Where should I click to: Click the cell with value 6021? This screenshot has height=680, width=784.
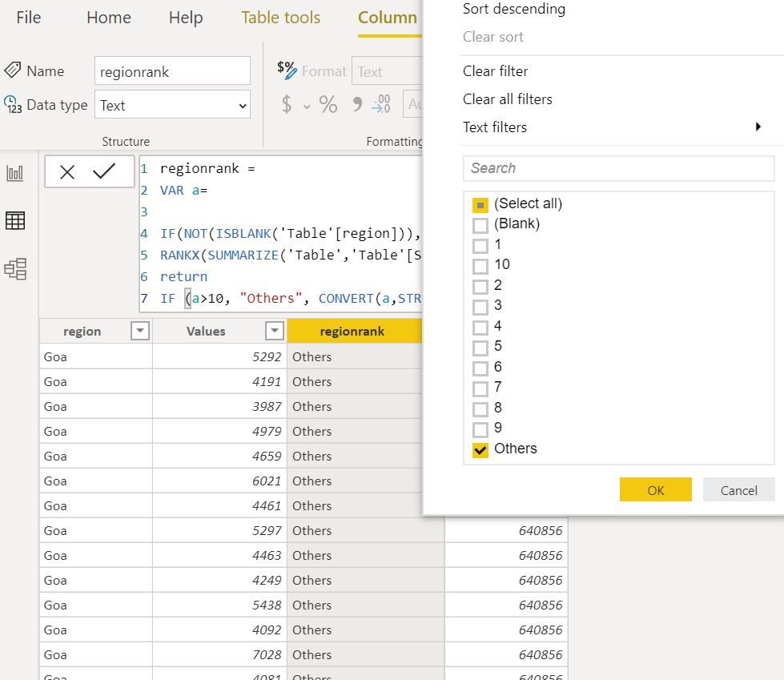[219, 481]
